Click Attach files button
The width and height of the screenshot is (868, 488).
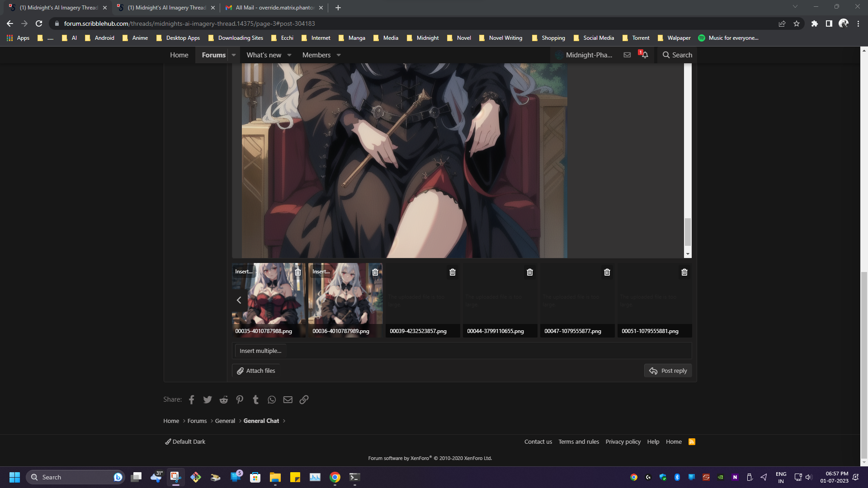point(256,371)
